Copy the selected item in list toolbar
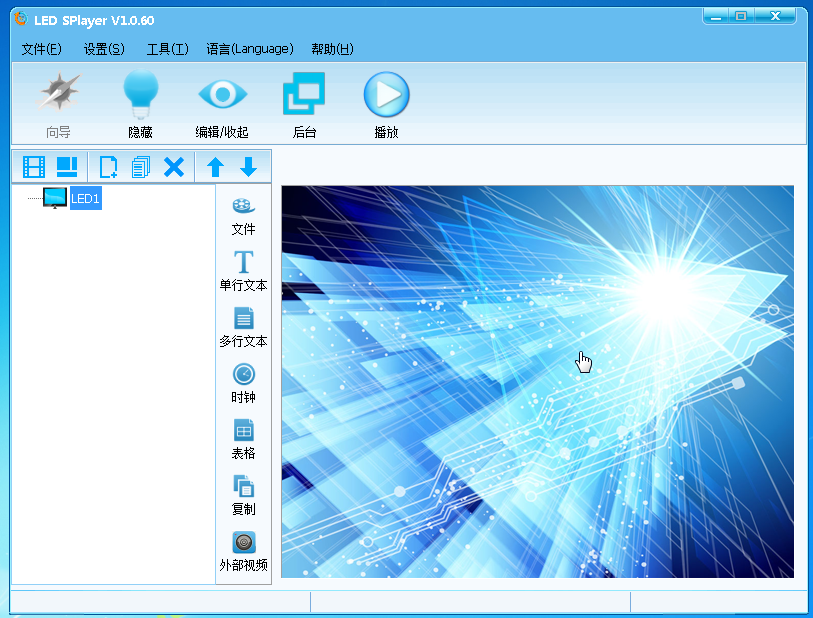 141,167
